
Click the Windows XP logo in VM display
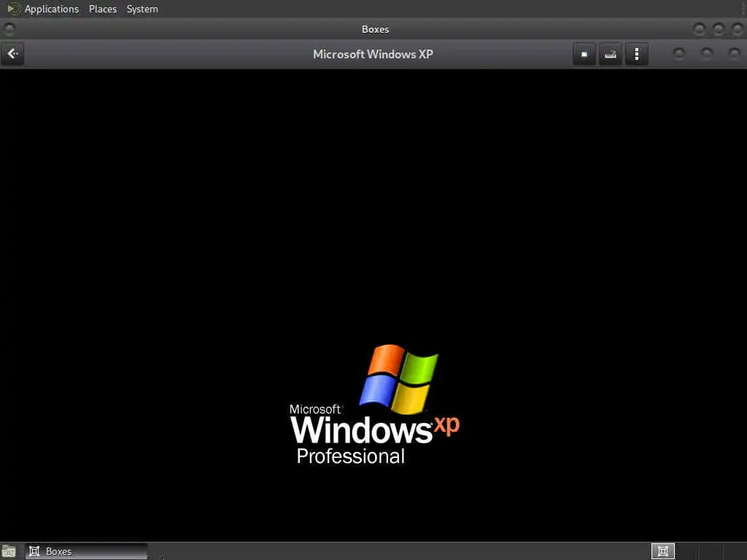[x=374, y=404]
